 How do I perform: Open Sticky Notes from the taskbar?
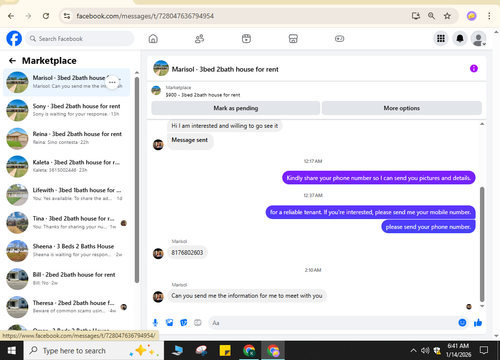225,351
